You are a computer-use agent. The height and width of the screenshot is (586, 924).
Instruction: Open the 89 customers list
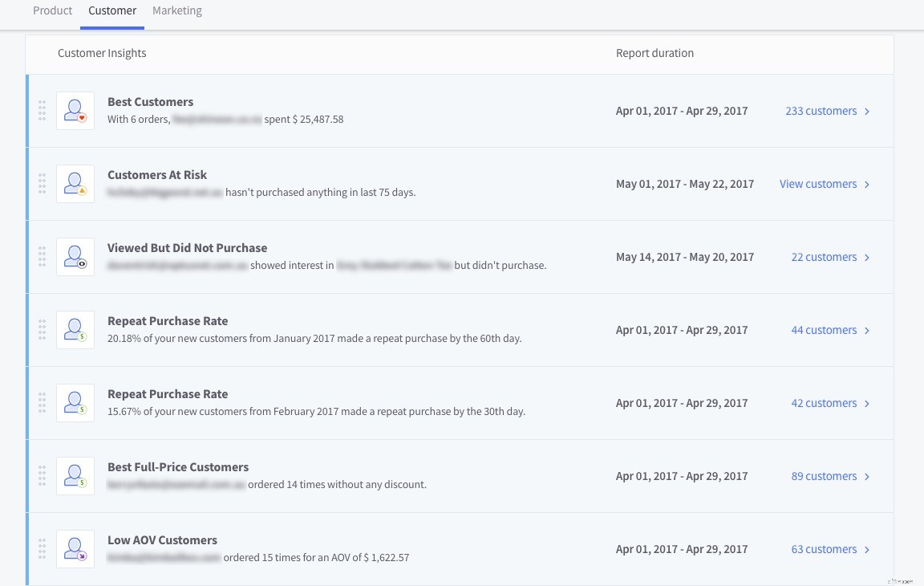point(824,476)
